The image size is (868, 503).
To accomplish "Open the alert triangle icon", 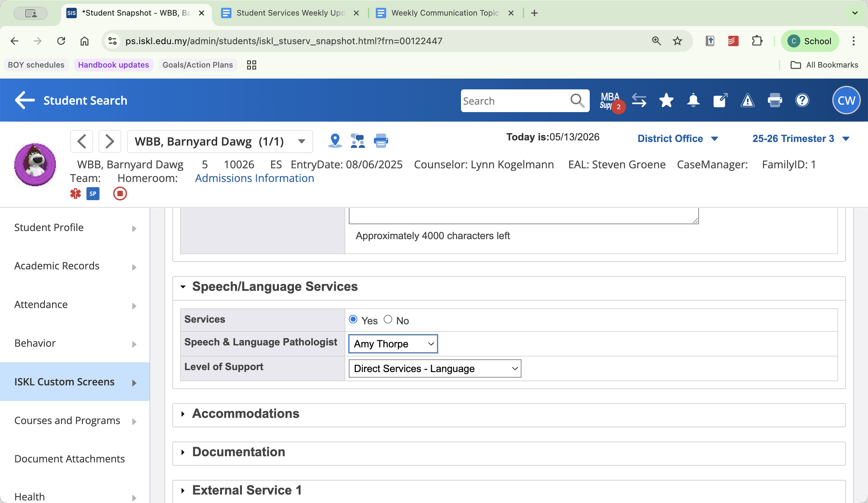I will [x=747, y=101].
